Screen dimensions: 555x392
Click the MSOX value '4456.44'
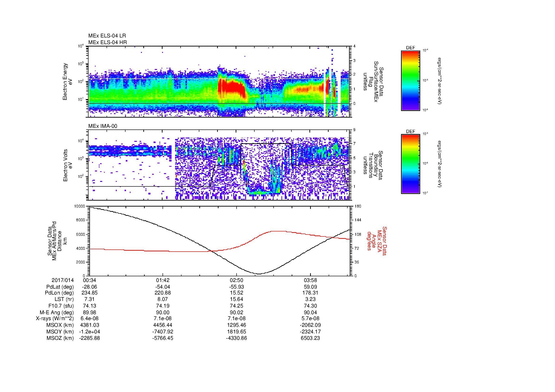(163, 325)
